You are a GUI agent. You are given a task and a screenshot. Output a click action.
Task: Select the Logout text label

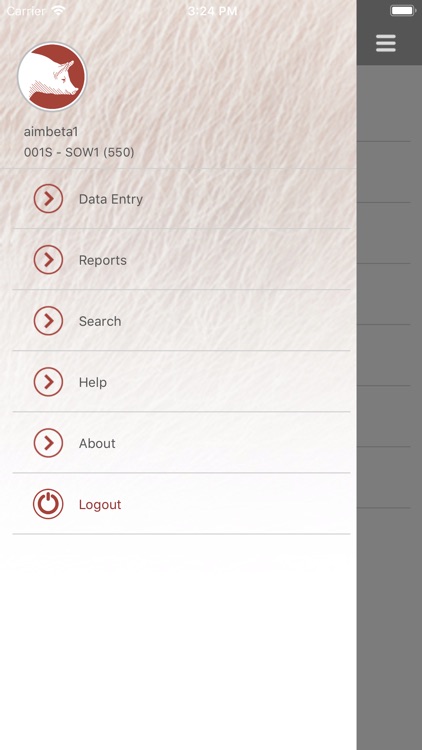(x=100, y=505)
